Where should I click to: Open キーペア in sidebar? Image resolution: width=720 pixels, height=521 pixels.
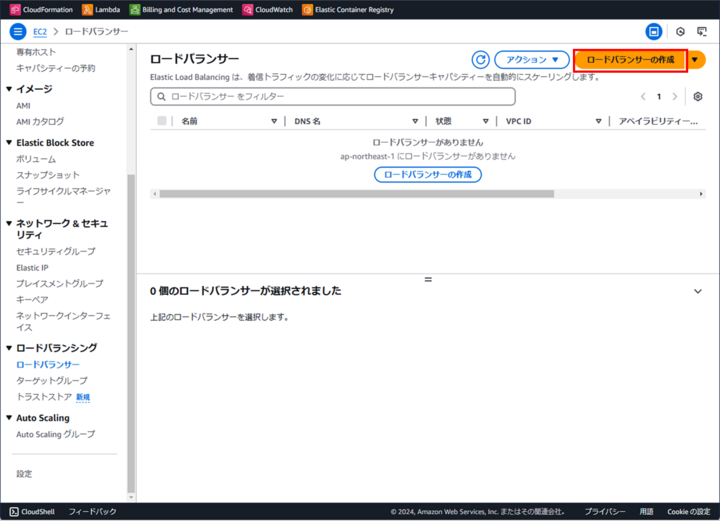[x=32, y=300]
